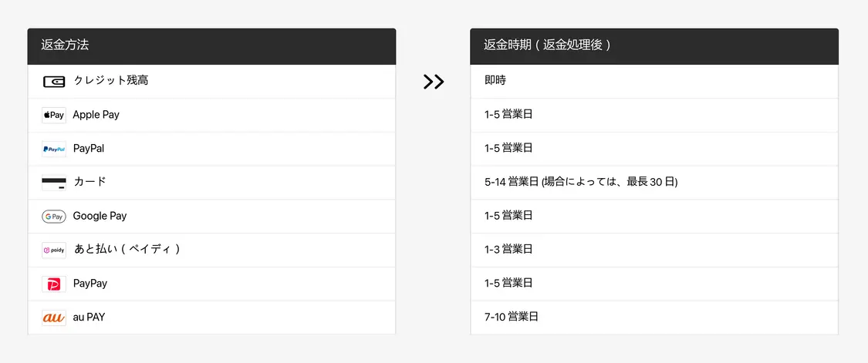This screenshot has height=363, width=868.
Task: Click the 7-10 営業日 refund timing
Action: [512, 317]
